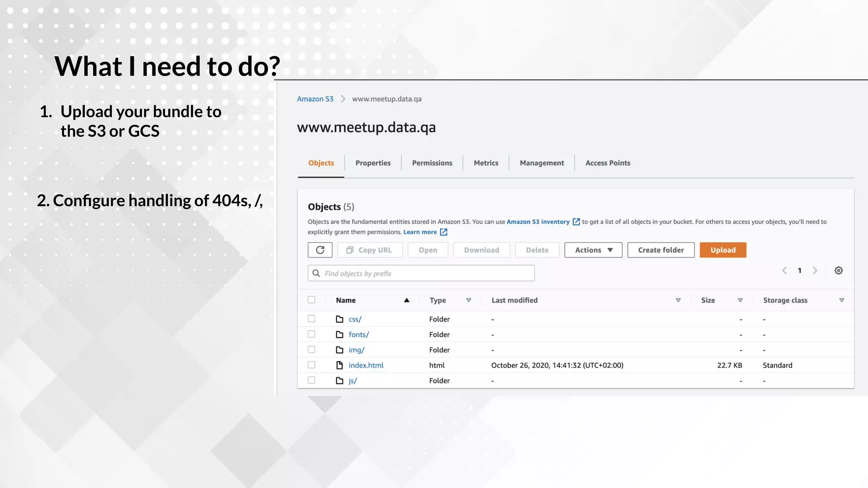Click the breadcrumb separator chevron after Amazon S3
Screen dimensions: 868x488
(x=343, y=99)
